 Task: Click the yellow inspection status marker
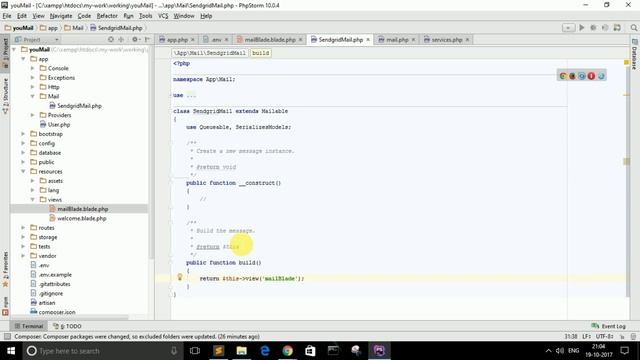(x=626, y=62)
